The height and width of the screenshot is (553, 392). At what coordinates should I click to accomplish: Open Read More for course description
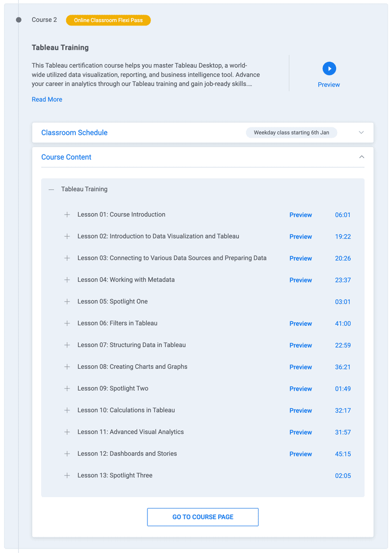click(x=47, y=100)
